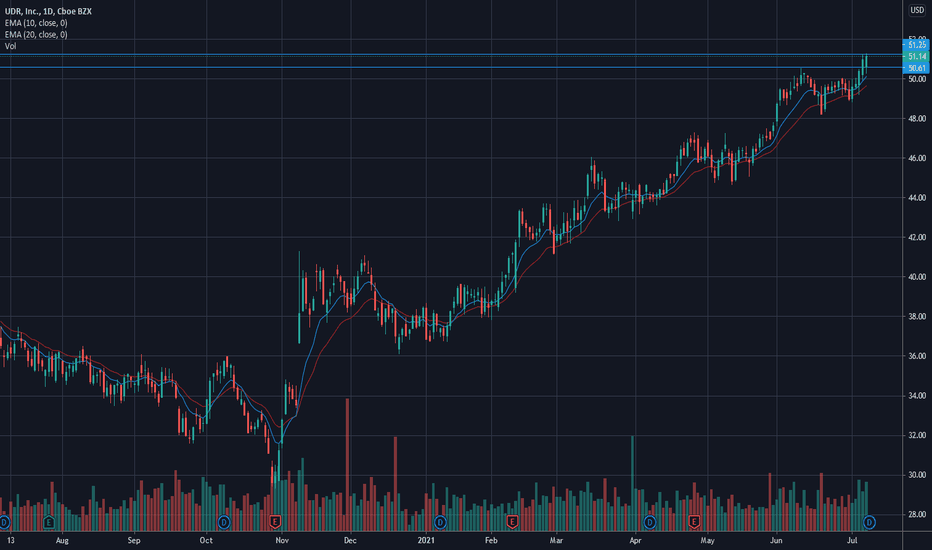The width and height of the screenshot is (932, 550).
Task: Click the Oct label on time axis
Action: point(206,540)
